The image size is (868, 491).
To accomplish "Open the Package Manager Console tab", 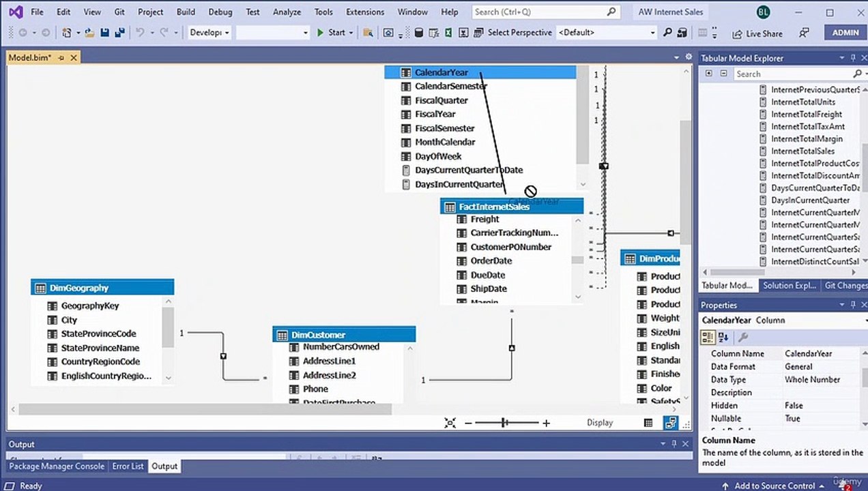I will click(x=57, y=466).
